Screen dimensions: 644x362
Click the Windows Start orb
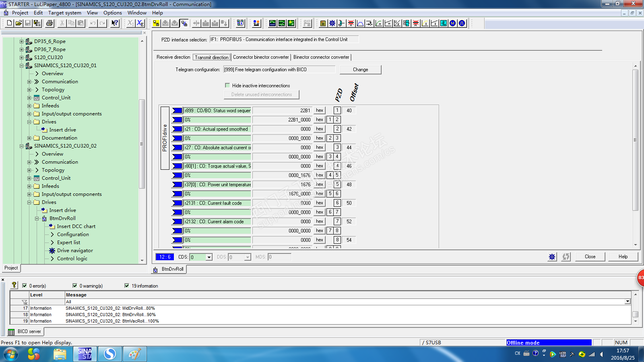coord(11,354)
